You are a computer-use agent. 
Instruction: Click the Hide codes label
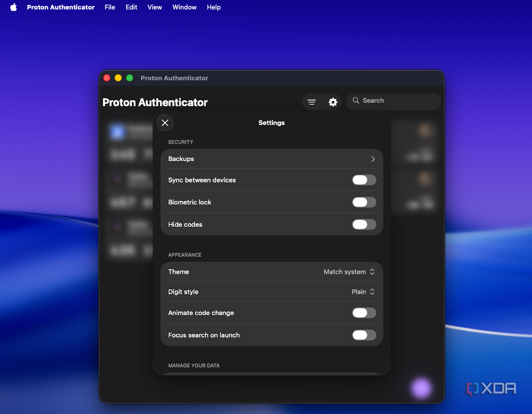[185, 224]
